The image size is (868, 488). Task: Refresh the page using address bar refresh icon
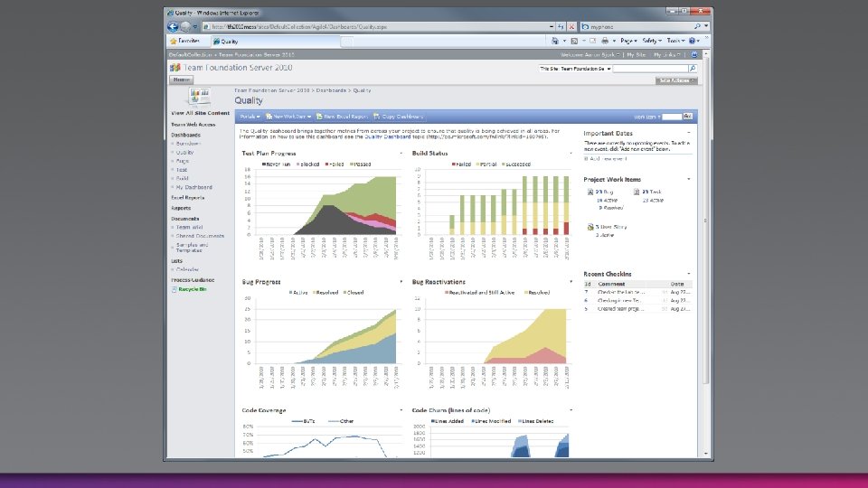561,26
